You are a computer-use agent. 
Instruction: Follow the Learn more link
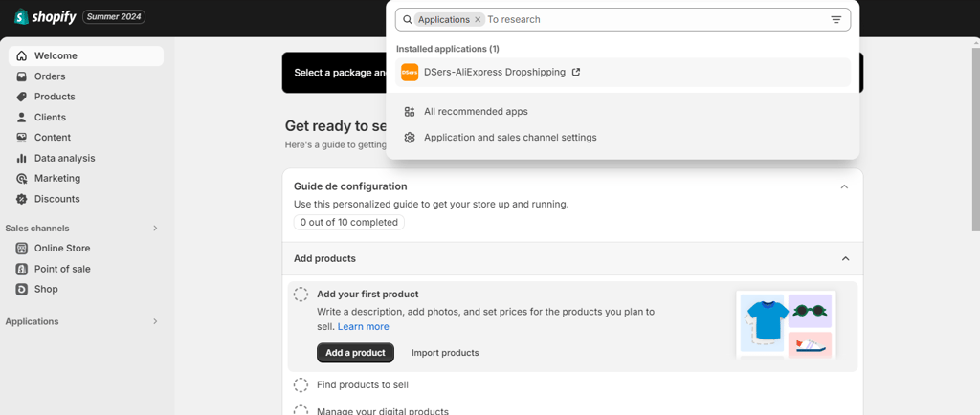pos(363,326)
